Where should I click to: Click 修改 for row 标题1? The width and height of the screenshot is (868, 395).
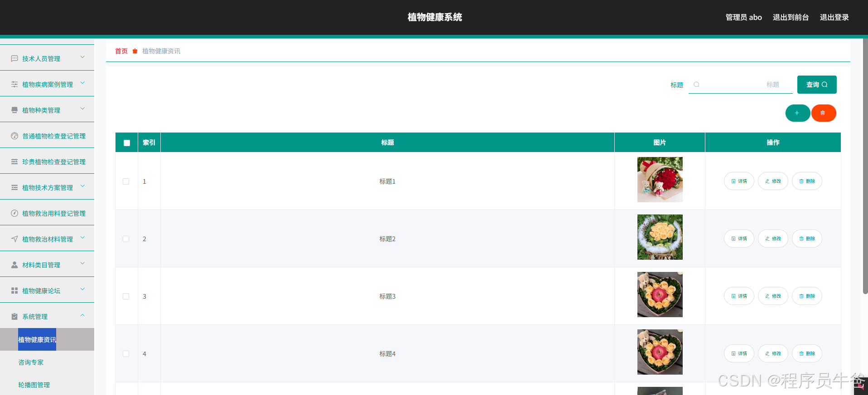773,181
